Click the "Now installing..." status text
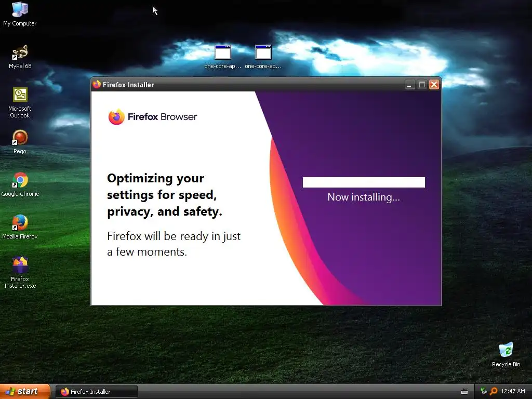 coord(364,197)
